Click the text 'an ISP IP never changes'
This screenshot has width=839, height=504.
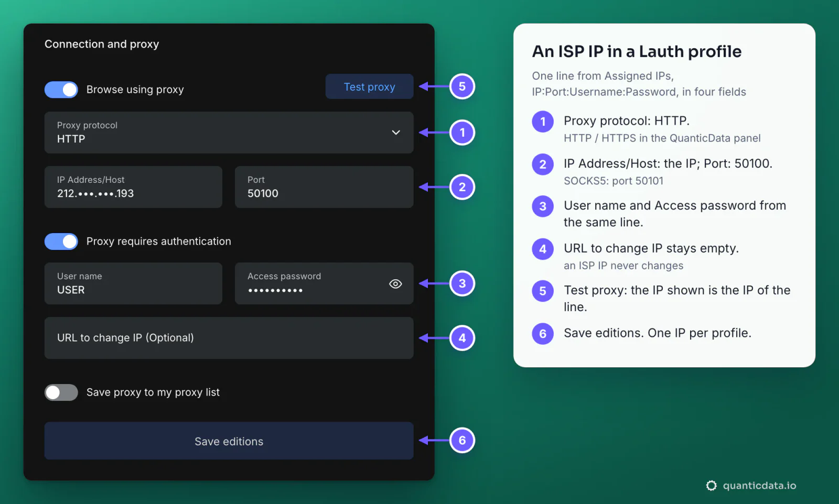[x=623, y=266]
